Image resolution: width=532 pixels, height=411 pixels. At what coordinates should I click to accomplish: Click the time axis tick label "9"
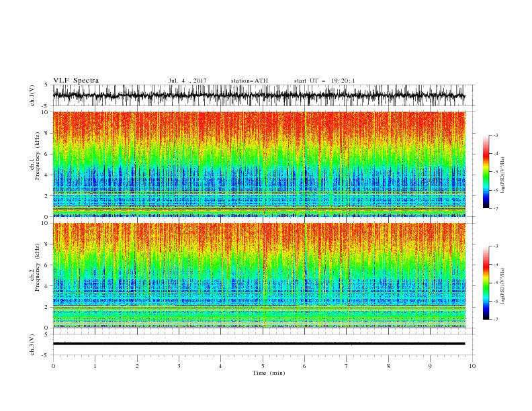[430, 366]
